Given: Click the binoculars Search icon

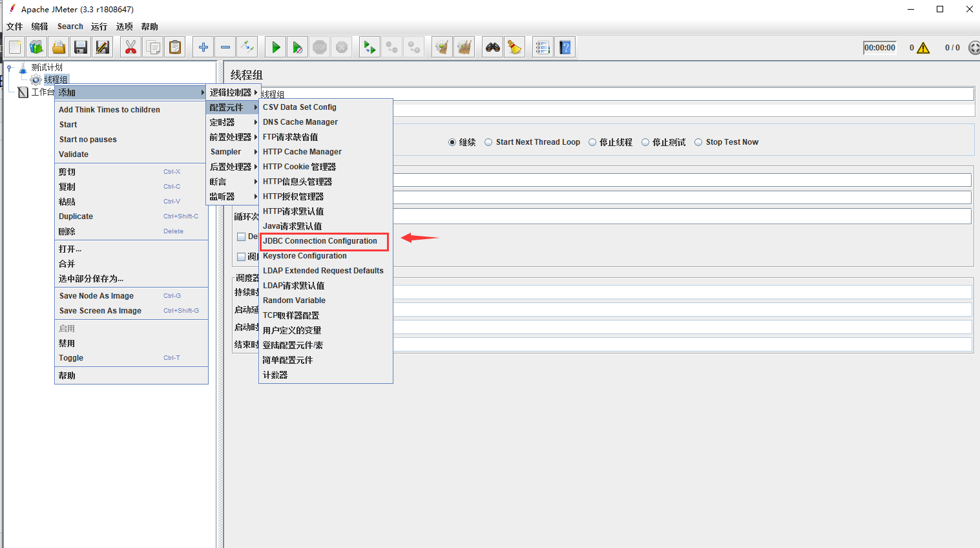Looking at the screenshot, I should (x=493, y=47).
